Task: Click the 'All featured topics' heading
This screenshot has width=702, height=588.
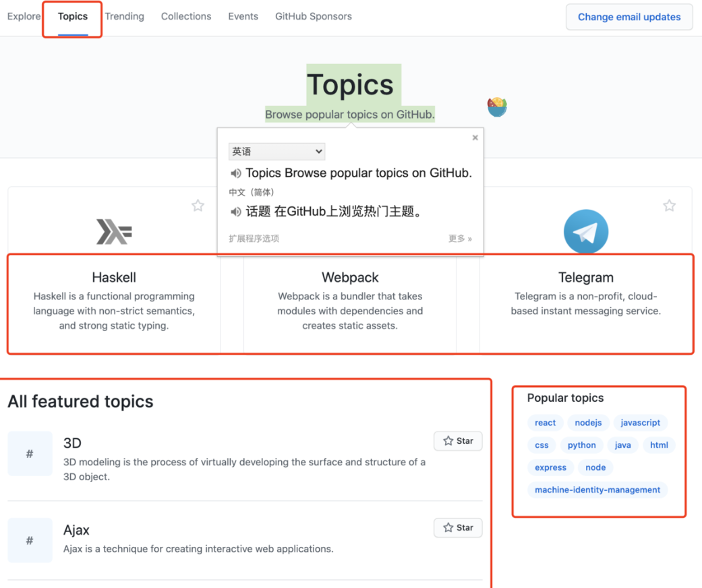Action: pos(81,402)
